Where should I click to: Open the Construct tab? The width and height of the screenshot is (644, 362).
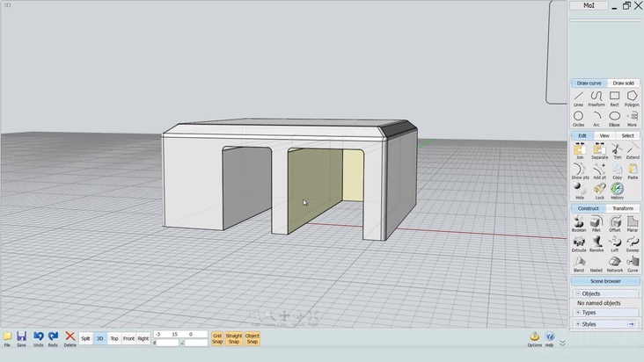[589, 208]
